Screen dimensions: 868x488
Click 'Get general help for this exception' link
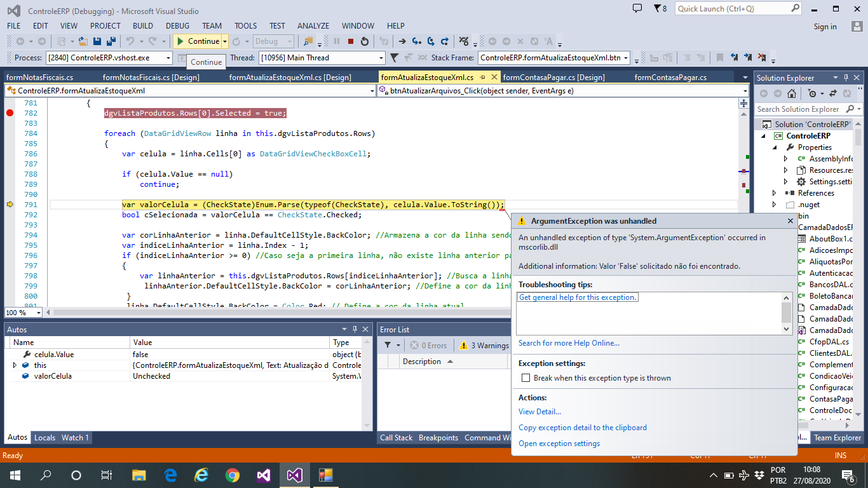click(x=578, y=297)
